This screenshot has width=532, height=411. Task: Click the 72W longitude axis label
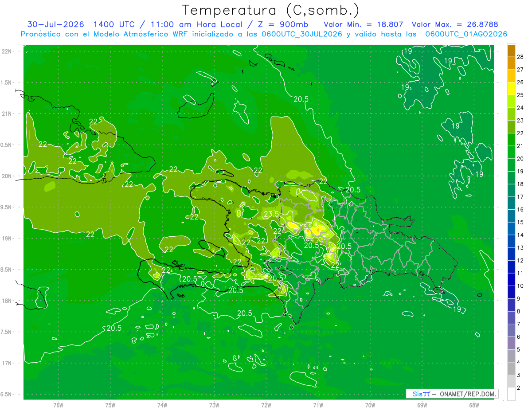click(266, 405)
